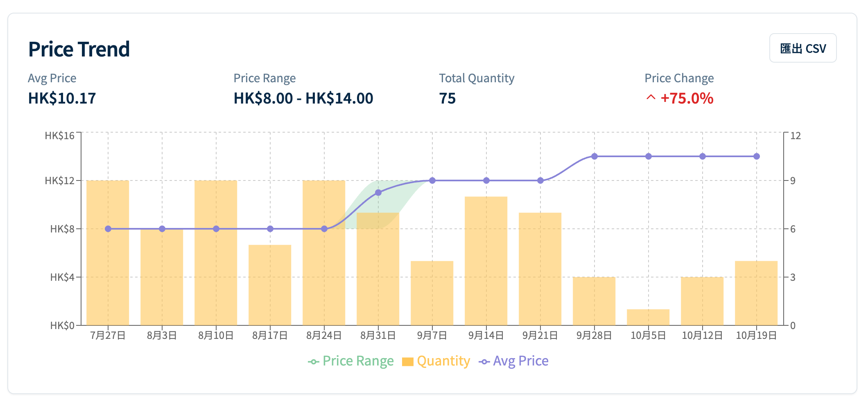This screenshot has height=406, width=868.
Task: Click the HK$10.17 average price value
Action: click(x=62, y=98)
